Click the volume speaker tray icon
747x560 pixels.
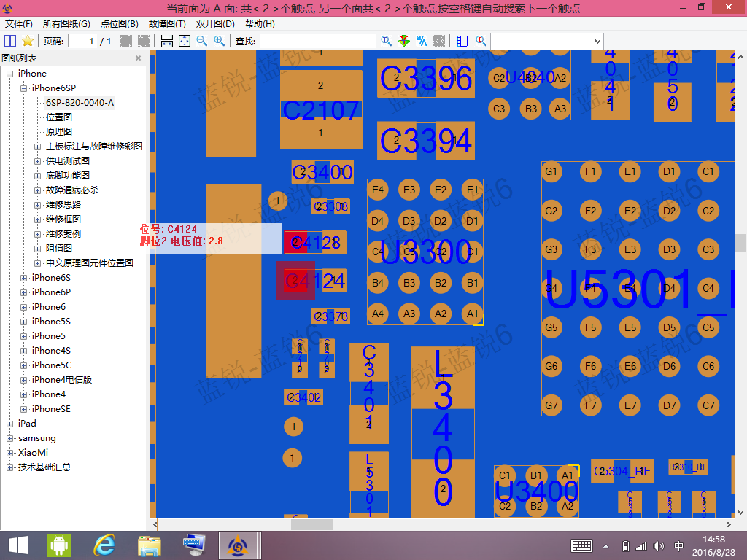pos(659,546)
